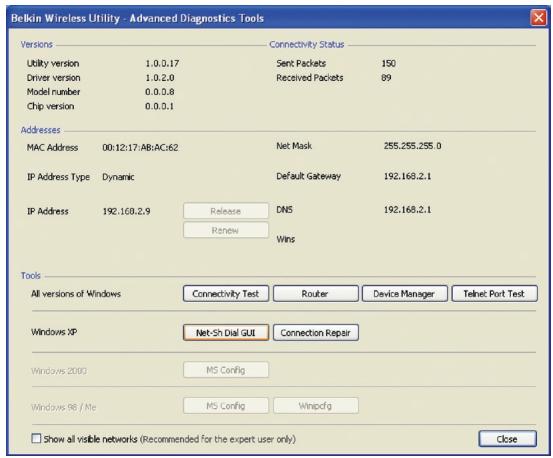The image size is (553, 458).
Task: Run Connection Repair
Action: 316,332
